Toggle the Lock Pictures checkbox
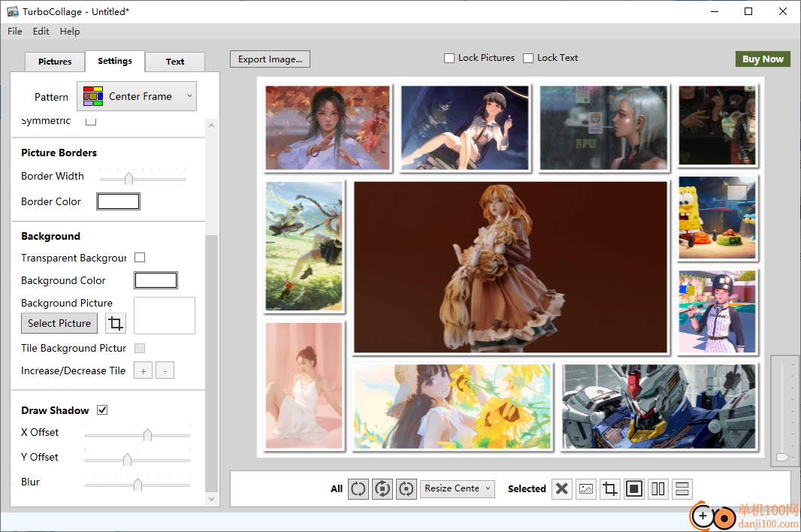Viewport: 801px width, 532px height. (x=449, y=59)
